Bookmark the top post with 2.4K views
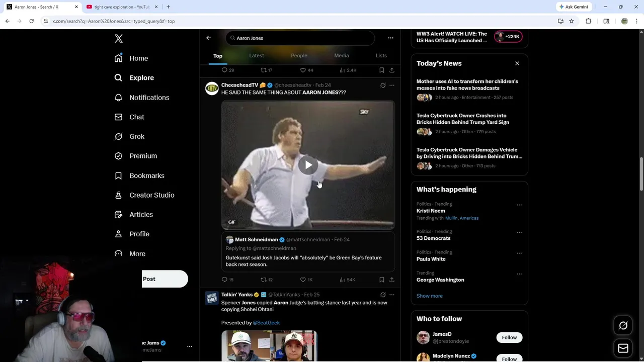The height and width of the screenshot is (362, 644). 382,70
